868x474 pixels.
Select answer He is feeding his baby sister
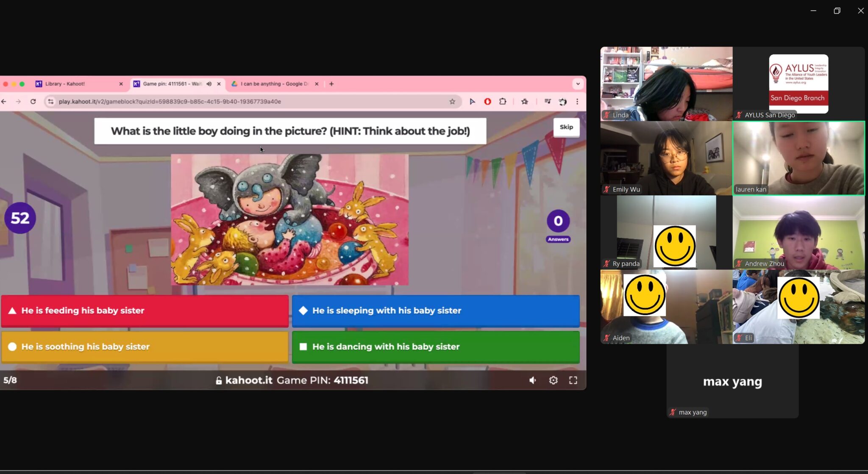[145, 310]
